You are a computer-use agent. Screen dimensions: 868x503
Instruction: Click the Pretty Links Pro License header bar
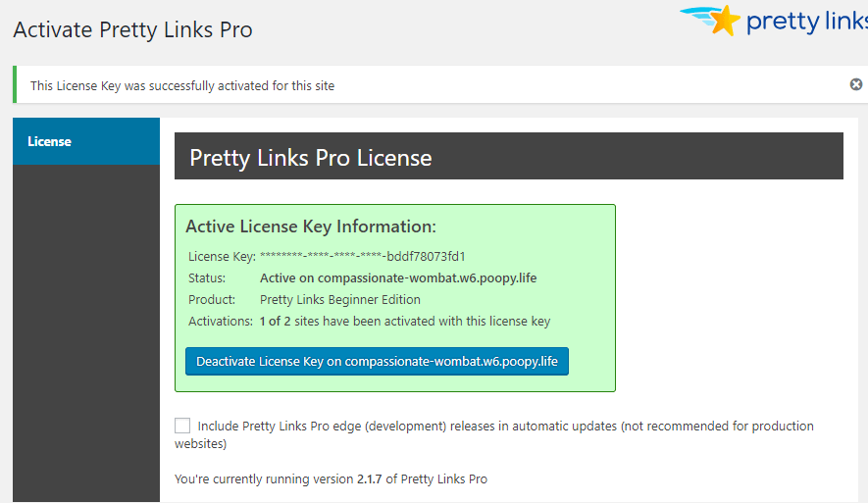(x=508, y=157)
